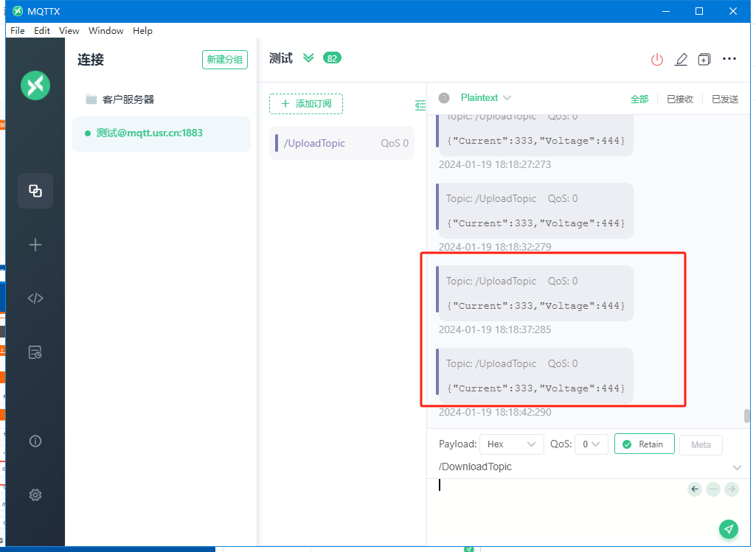Click the edit connection pencil icon
Screen dimensions: 756x552
[681, 60]
